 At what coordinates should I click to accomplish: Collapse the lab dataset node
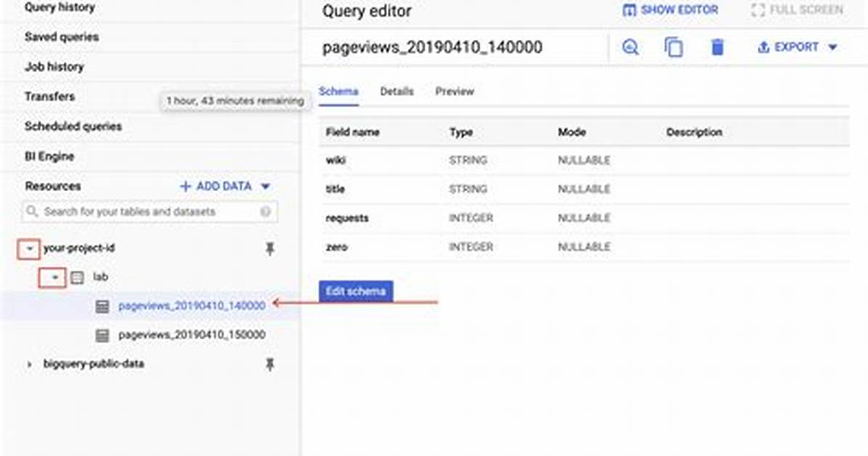[54, 277]
